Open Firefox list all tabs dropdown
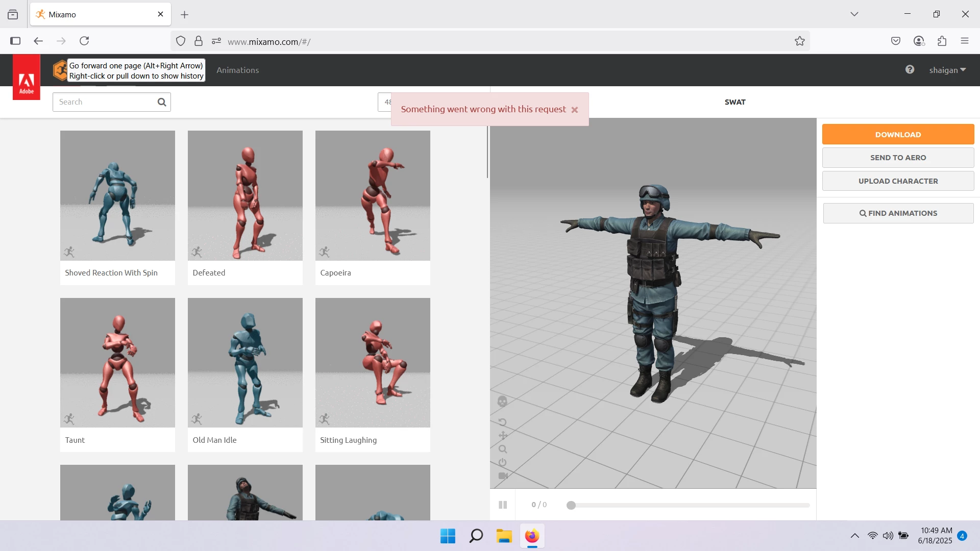The height and width of the screenshot is (551, 980). pyautogui.click(x=854, y=14)
